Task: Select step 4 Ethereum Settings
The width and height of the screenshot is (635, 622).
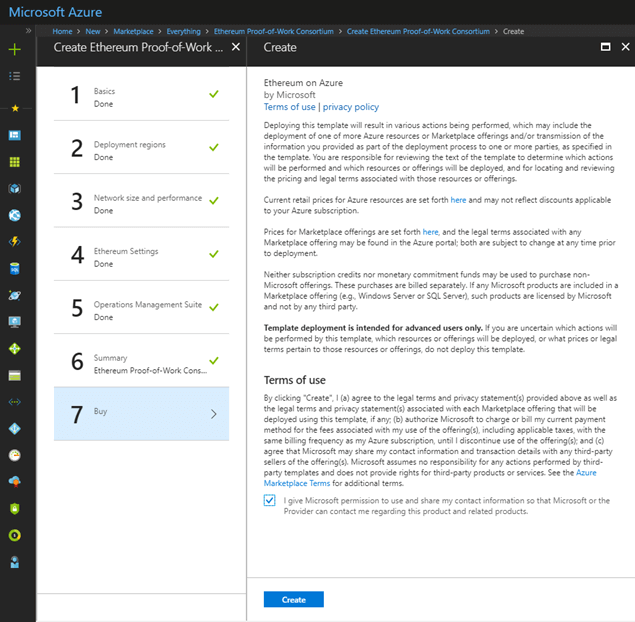Action: (140, 257)
